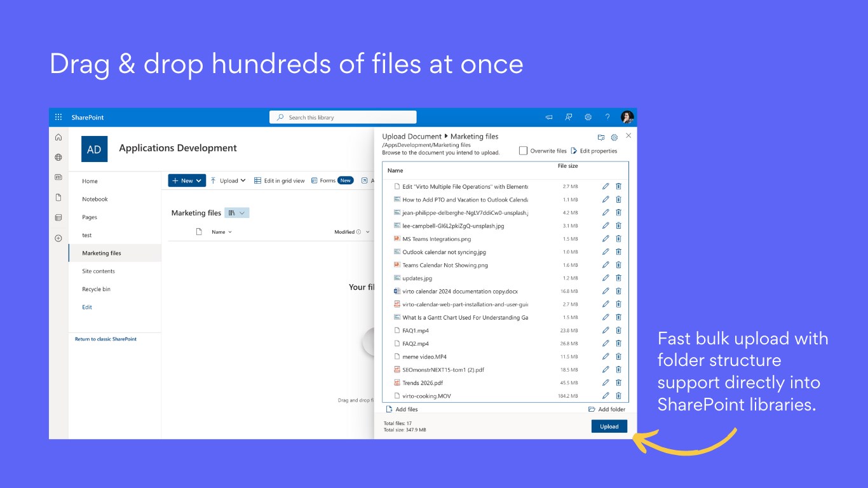Image resolution: width=868 pixels, height=488 pixels.
Task: Open Notebook in the site navigation
Action: coord(95,199)
